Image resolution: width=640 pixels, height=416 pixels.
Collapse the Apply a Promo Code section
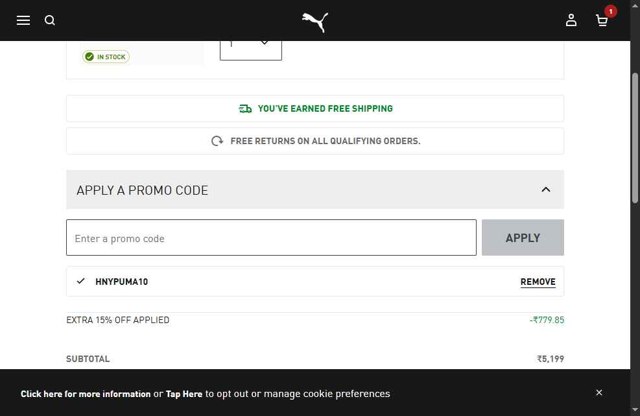[x=545, y=189]
